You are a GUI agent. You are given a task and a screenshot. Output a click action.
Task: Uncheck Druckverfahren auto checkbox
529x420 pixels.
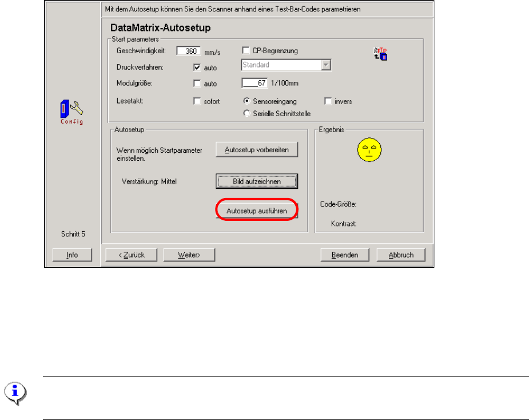pyautogui.click(x=197, y=68)
